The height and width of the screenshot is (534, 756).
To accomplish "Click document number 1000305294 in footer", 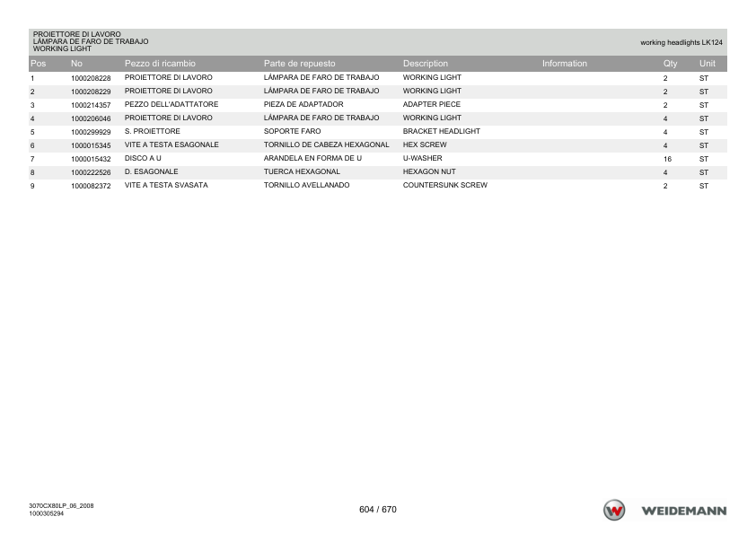I will (47, 513).
